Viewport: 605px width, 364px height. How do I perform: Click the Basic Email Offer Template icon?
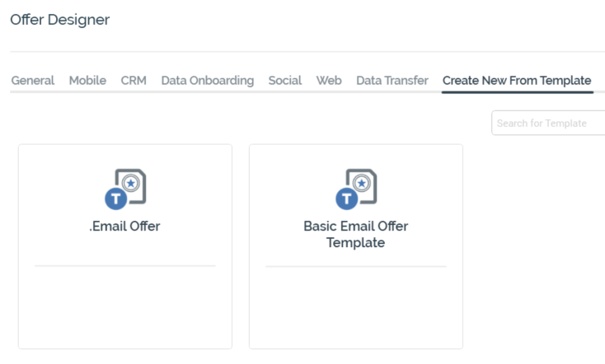356,189
